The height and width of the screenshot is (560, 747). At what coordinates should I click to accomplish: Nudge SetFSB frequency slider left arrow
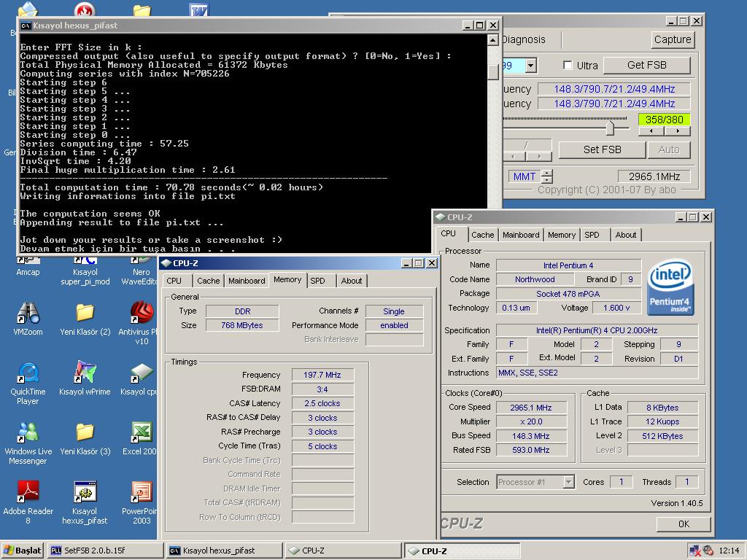[x=651, y=131]
